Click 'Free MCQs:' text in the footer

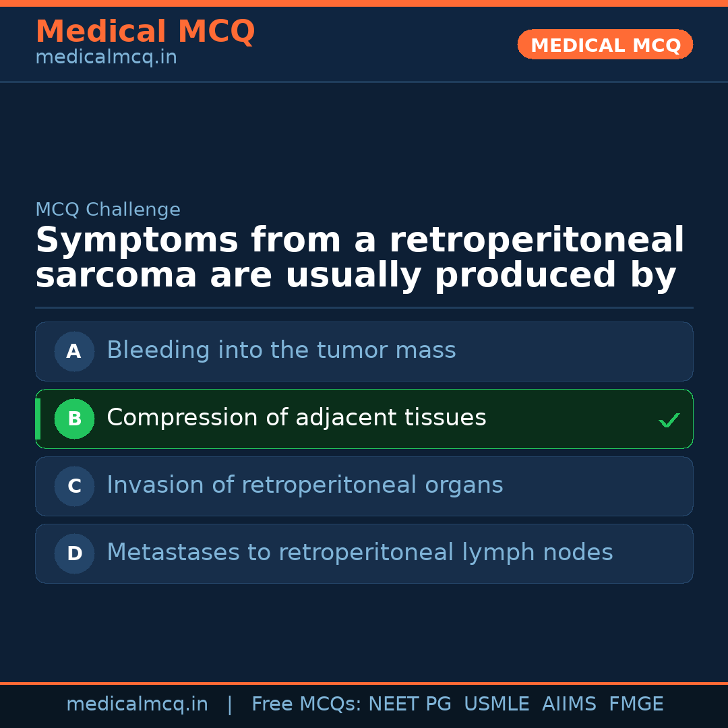[307, 704]
